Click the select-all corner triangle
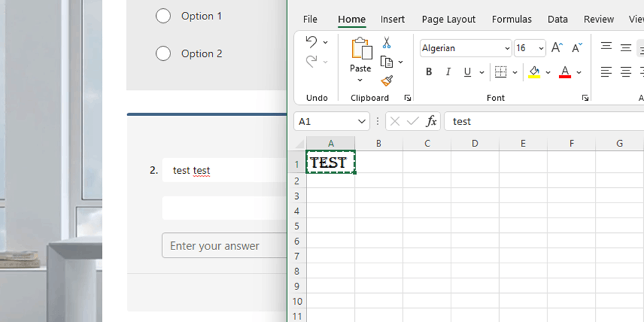 300,144
